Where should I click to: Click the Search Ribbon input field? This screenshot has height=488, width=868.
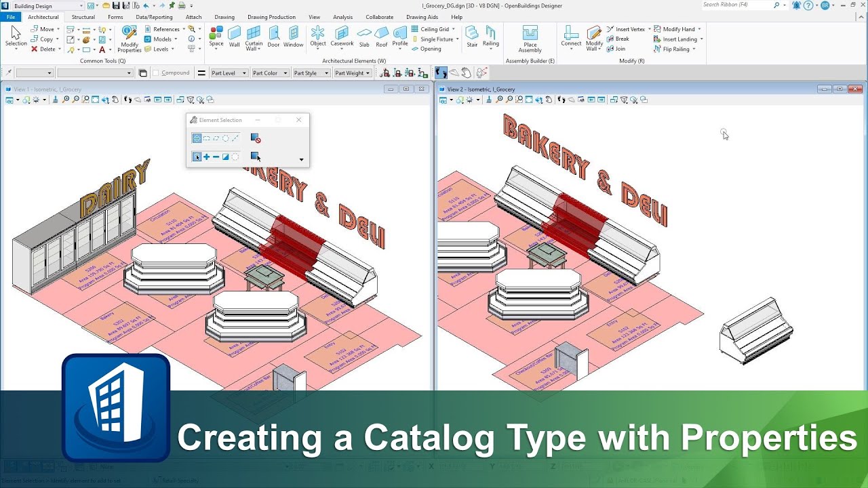click(736, 5)
